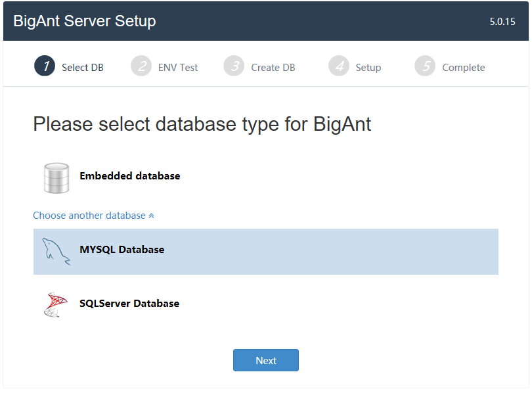Open the ENV Test step label
Image resolution: width=532 pixels, height=393 pixels.
pyautogui.click(x=178, y=68)
